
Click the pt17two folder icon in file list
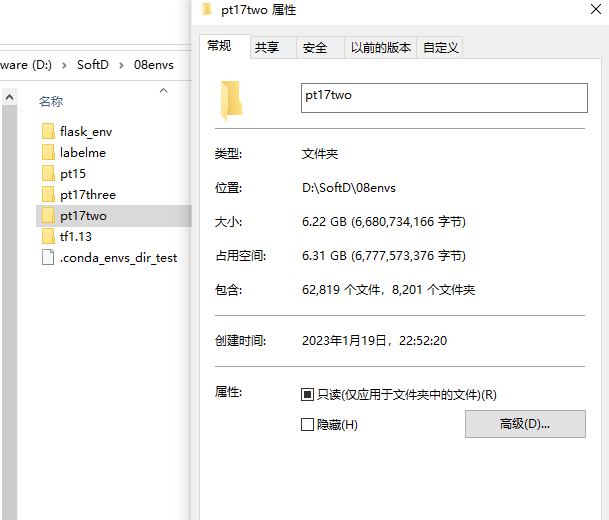(x=48, y=216)
